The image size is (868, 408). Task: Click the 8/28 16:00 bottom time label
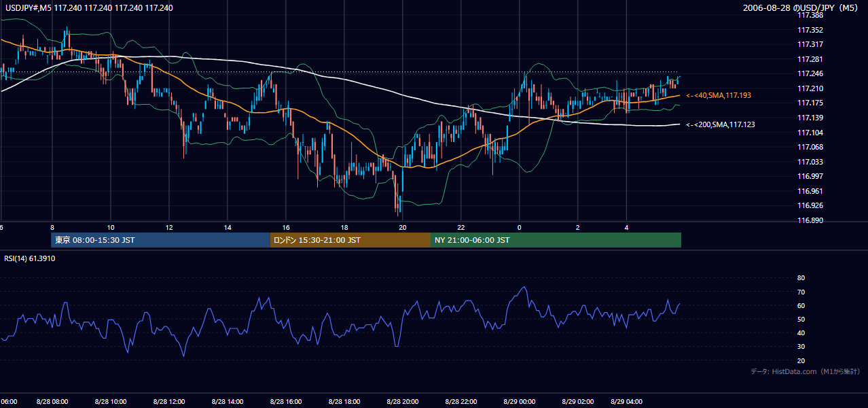286,402
